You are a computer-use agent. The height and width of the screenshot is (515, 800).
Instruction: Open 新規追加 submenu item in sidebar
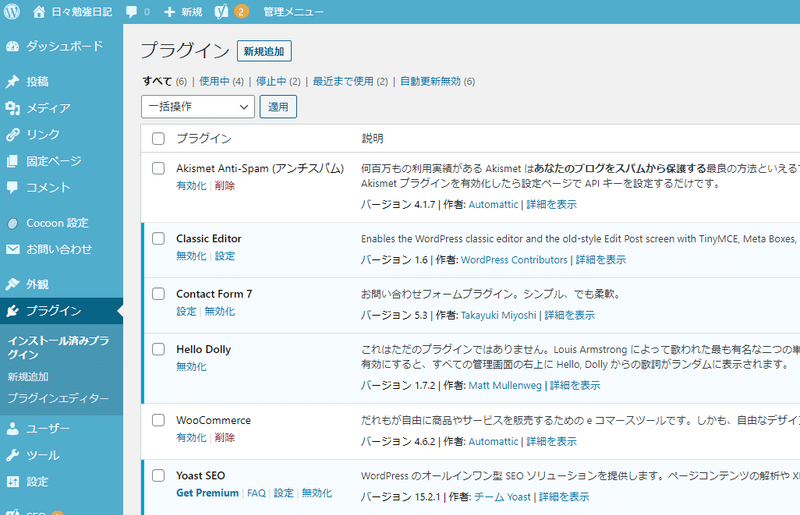[x=28, y=377]
